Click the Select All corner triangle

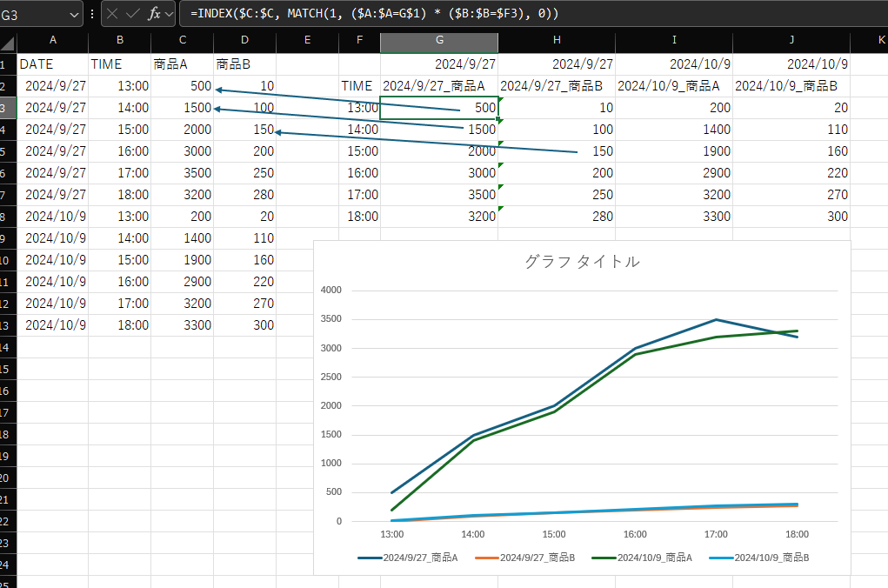coord(8,43)
